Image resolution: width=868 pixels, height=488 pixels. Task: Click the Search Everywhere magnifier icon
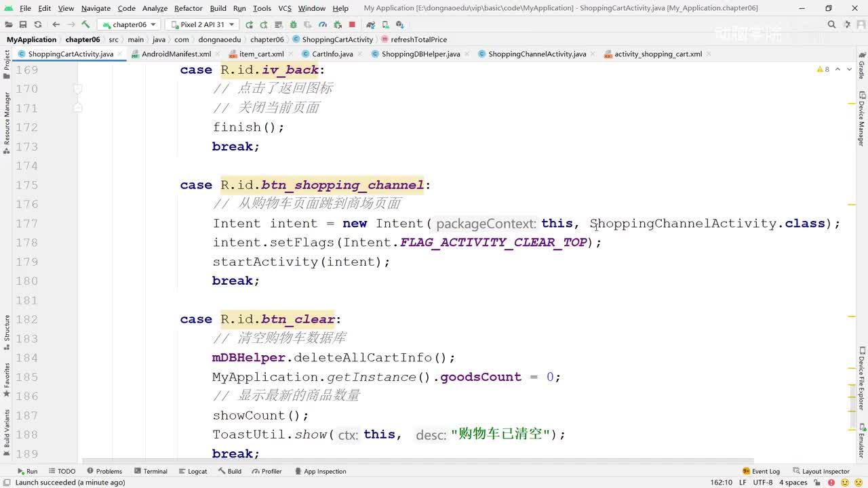tap(831, 24)
